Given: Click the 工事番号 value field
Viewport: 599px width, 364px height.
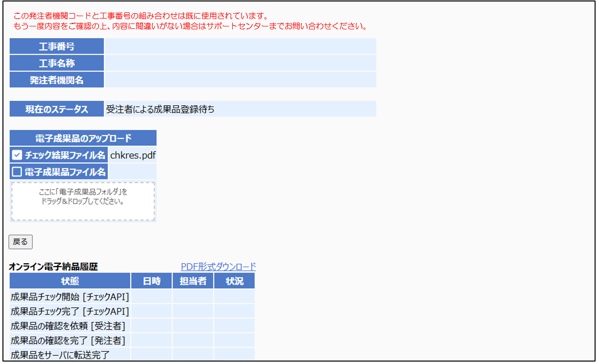Looking at the screenshot, I should pyautogui.click(x=240, y=46).
